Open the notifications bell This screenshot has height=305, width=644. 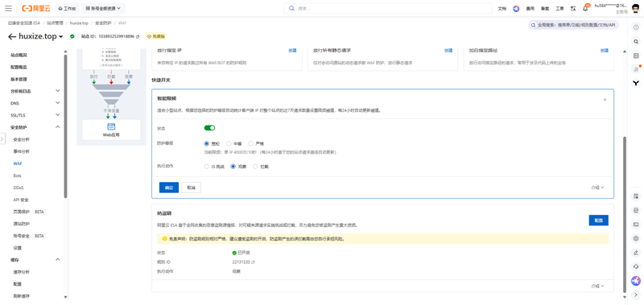pyautogui.click(x=586, y=8)
